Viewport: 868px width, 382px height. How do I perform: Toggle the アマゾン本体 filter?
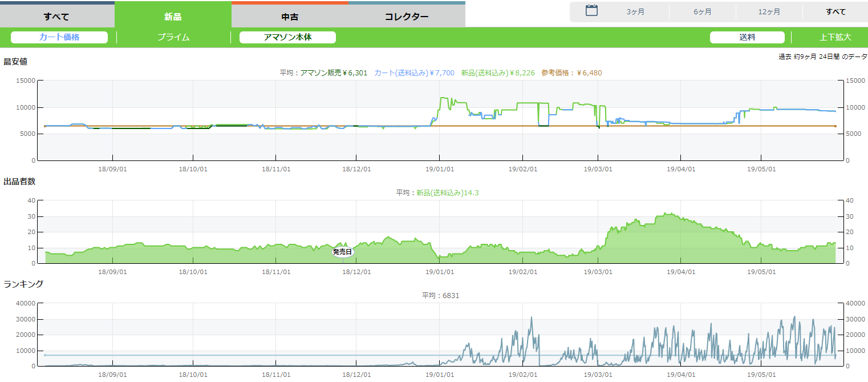pos(287,37)
